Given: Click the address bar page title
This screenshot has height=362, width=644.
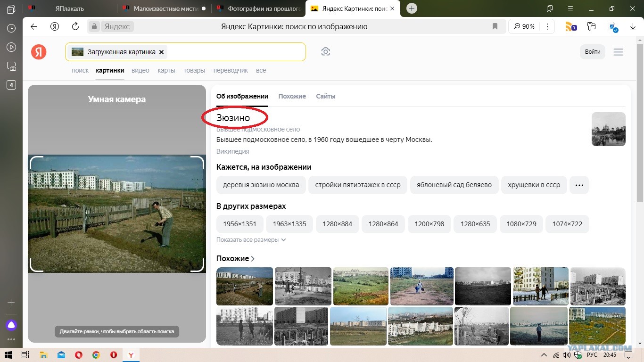Looking at the screenshot, I should 294,26.
